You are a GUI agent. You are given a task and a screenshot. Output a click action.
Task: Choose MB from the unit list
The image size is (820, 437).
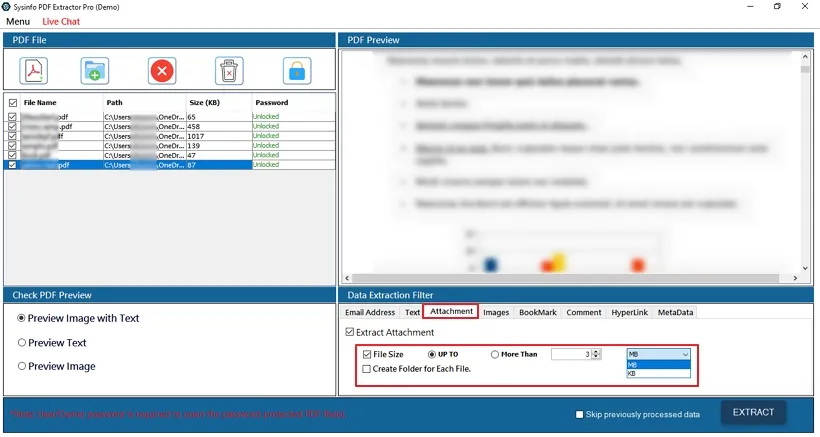point(658,364)
